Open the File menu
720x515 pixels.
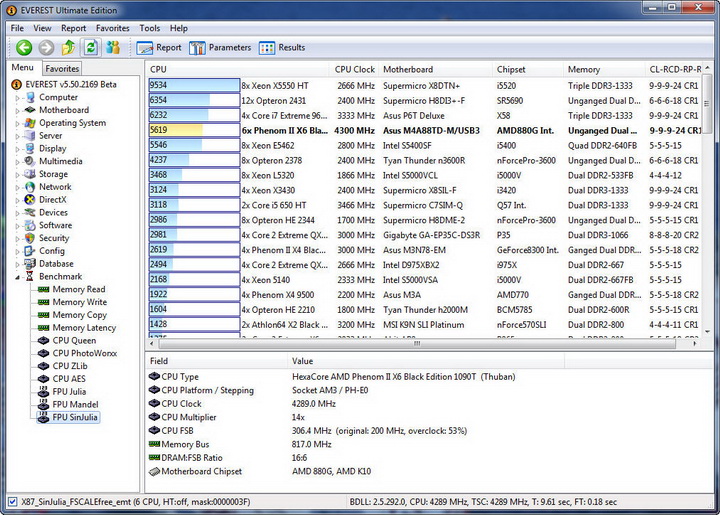(x=17, y=28)
